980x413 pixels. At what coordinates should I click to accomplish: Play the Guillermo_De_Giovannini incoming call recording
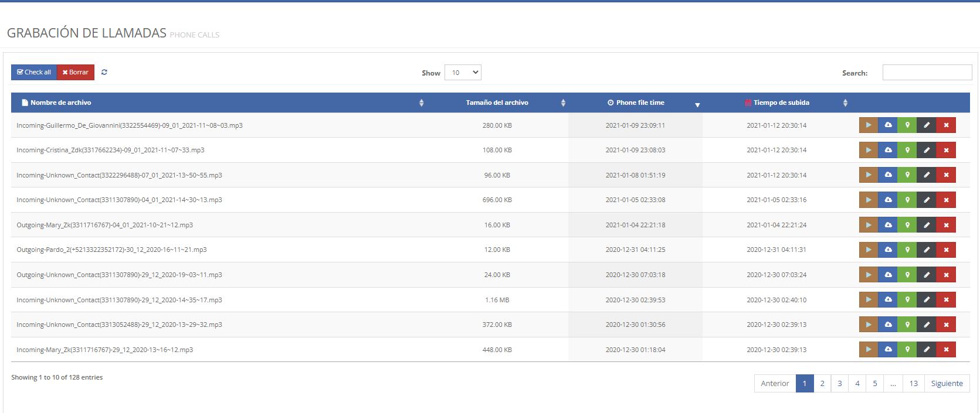(868, 125)
